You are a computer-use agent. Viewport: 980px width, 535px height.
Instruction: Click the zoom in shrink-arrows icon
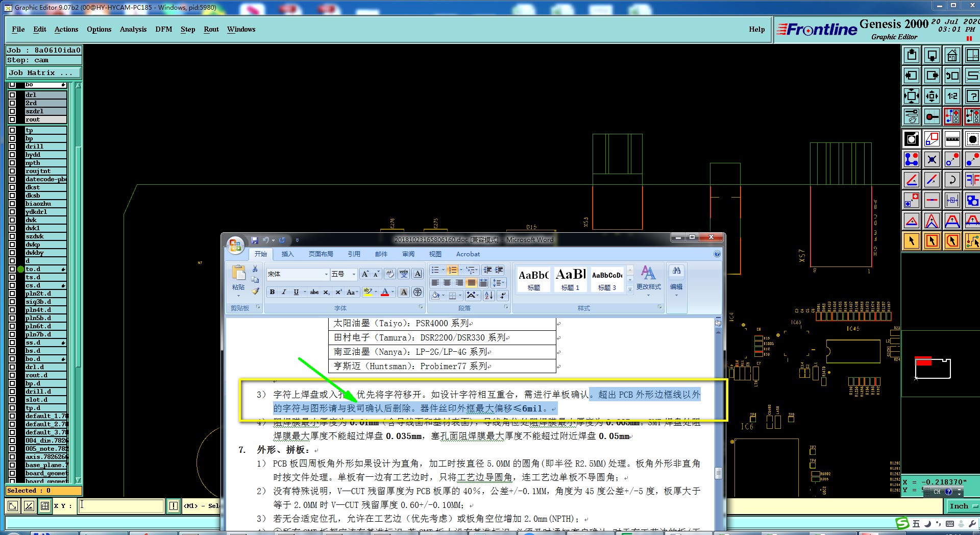932,96
